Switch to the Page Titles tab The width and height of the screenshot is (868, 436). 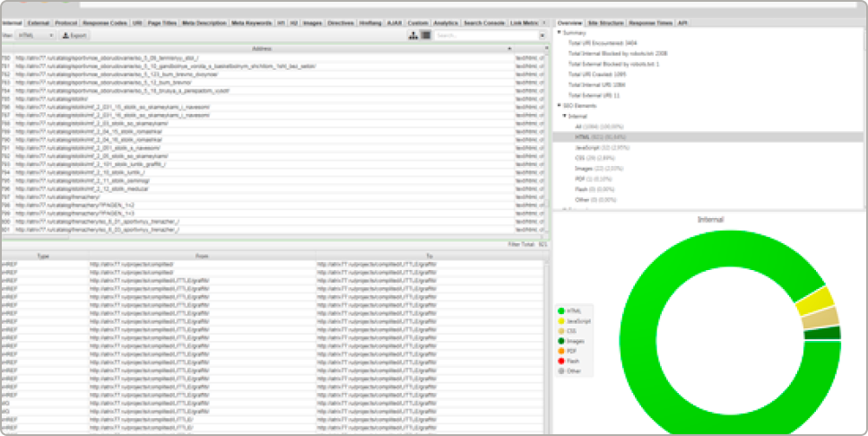click(162, 22)
